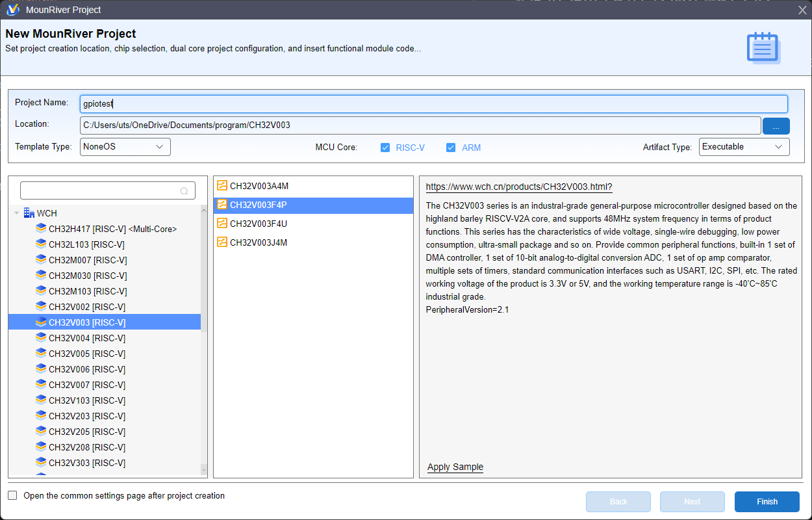812x520 pixels.
Task: Collapse the WCH tree node
Action: 17,213
